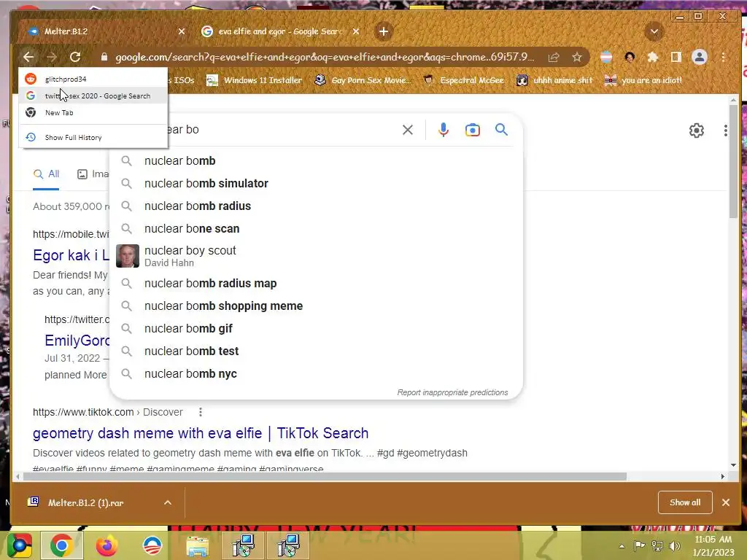Pick the nuclear boy scout David Hahn suggestion

317,256
